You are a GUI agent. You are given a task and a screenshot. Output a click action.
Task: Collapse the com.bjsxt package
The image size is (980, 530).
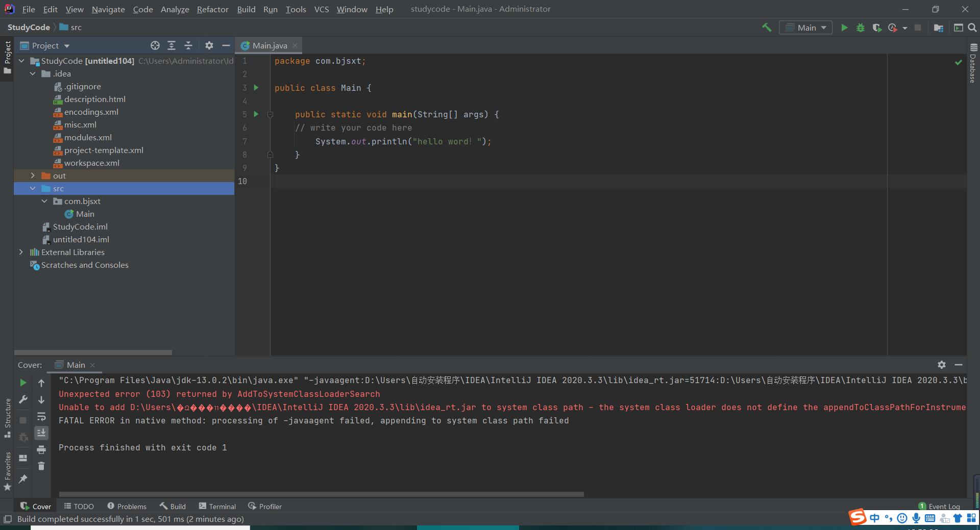[x=44, y=201]
